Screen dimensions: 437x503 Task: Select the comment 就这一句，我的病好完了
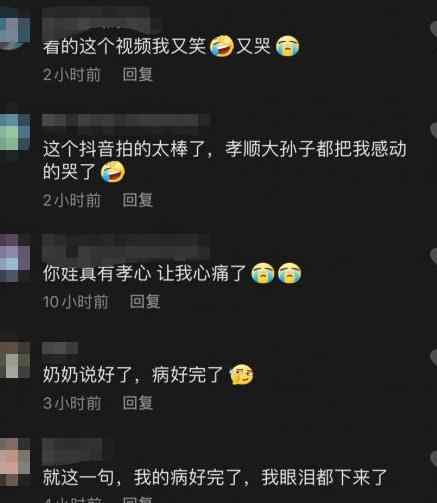pyautogui.click(x=215, y=477)
